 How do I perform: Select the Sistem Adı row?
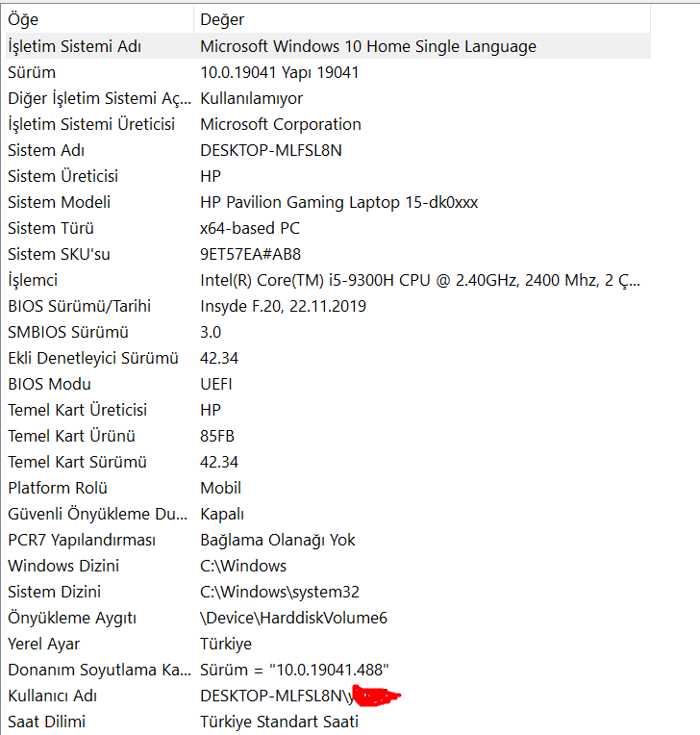coord(46,150)
